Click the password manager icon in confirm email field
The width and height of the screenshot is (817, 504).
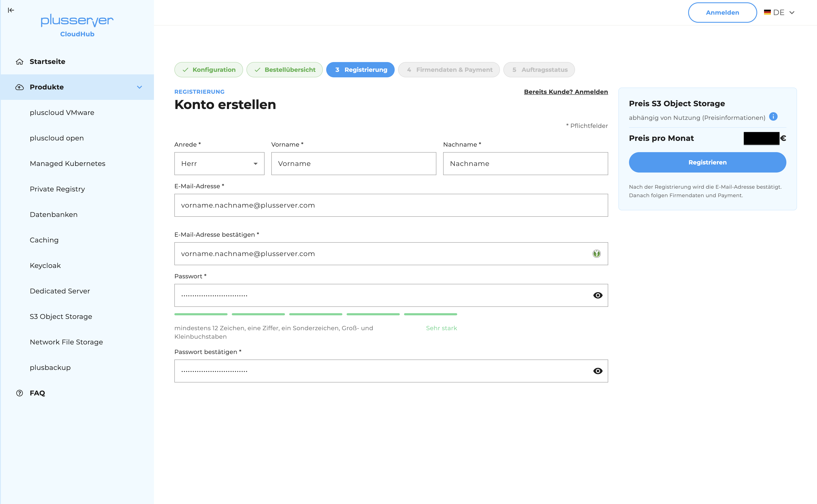[596, 254]
